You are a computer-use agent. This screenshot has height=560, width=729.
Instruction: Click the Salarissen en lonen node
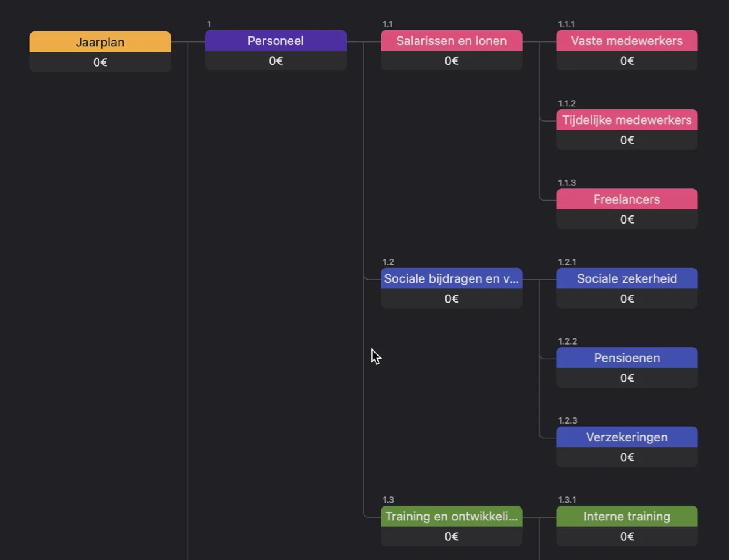(451, 41)
